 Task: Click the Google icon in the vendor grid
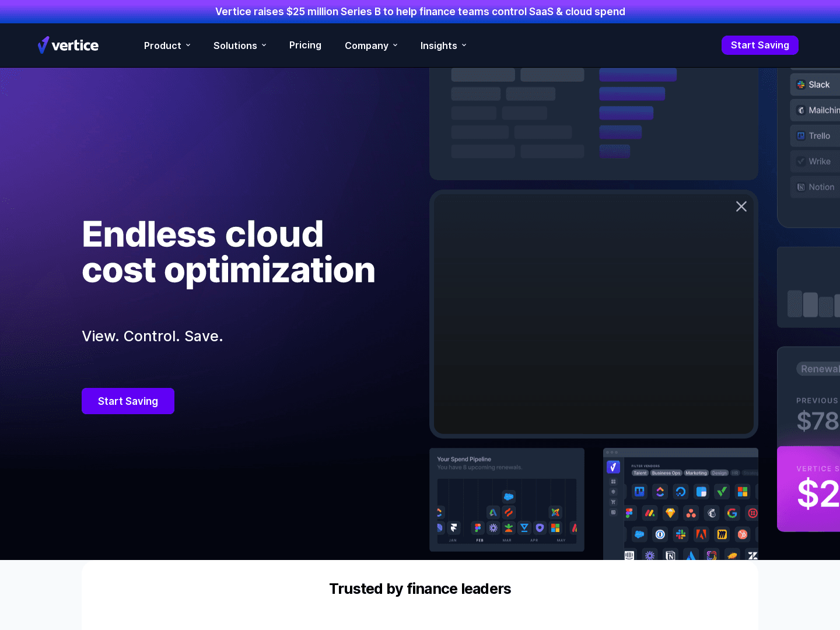[732, 513]
